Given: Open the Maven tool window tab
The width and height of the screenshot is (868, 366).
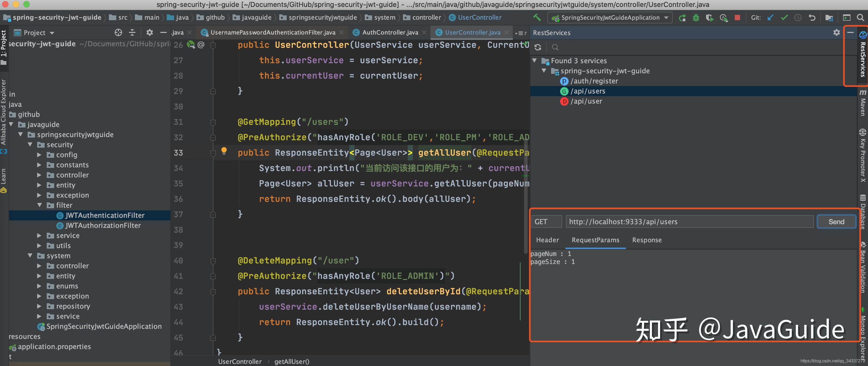Looking at the screenshot, I should (x=863, y=103).
